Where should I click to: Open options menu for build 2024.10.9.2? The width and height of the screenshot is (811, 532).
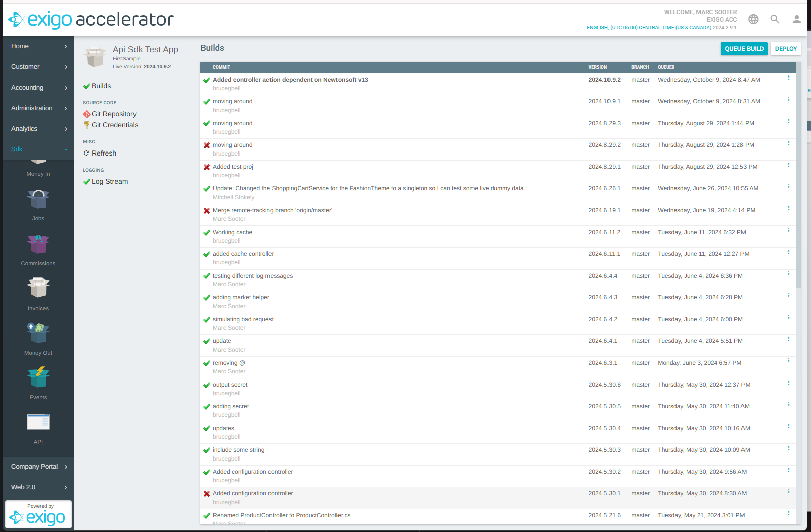pos(789,78)
